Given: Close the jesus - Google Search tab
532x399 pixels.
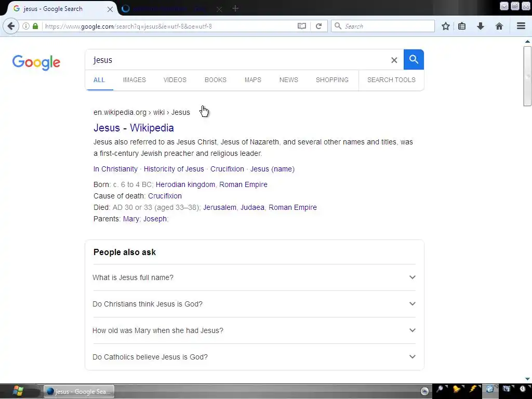Looking at the screenshot, I should pyautogui.click(x=110, y=9).
